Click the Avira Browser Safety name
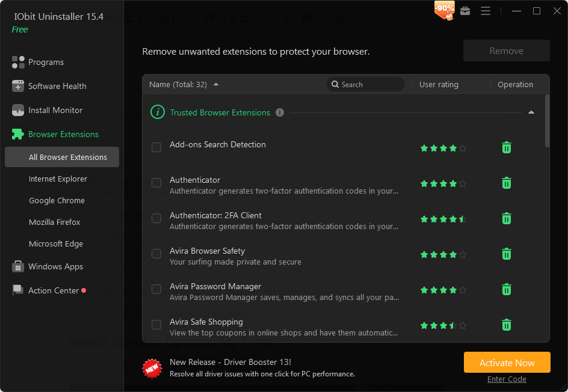 click(207, 251)
